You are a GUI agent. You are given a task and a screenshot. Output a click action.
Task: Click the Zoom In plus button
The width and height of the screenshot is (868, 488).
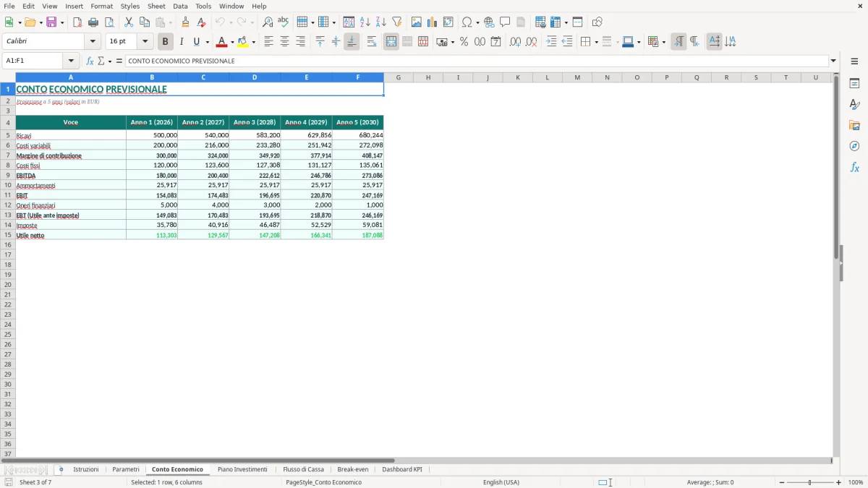click(838, 482)
